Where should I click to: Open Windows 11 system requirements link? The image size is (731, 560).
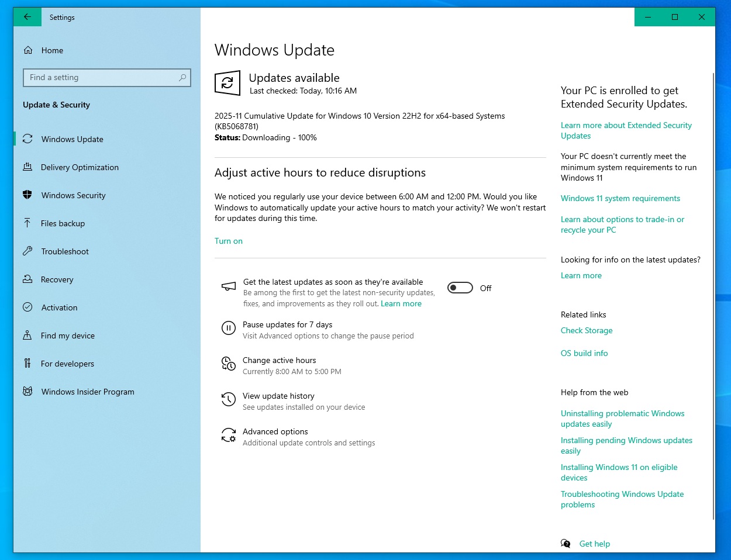pyautogui.click(x=620, y=198)
